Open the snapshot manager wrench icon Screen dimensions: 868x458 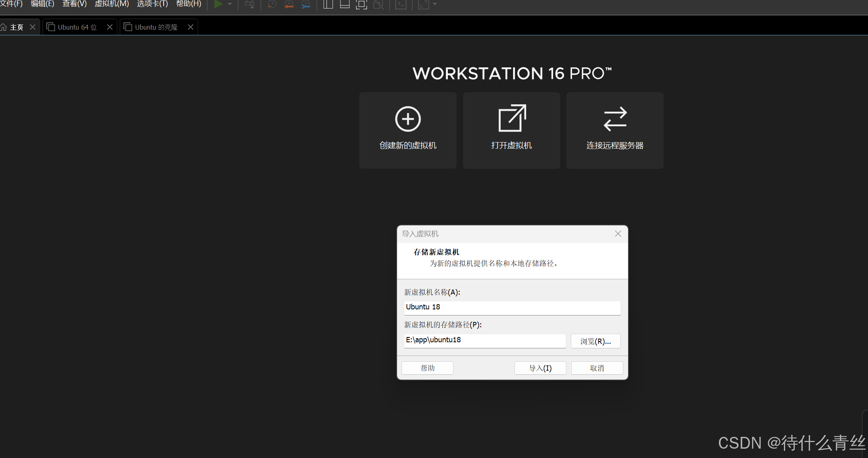305,4
